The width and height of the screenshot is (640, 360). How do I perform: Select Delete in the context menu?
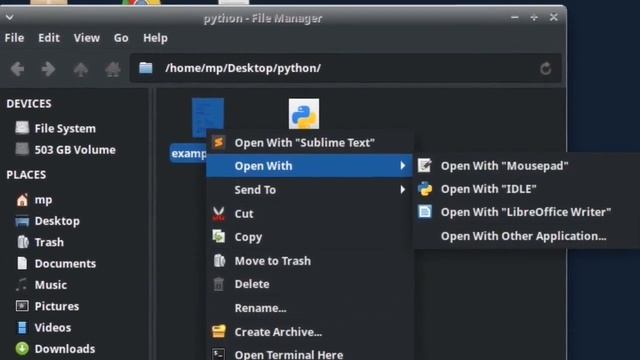pos(310,284)
